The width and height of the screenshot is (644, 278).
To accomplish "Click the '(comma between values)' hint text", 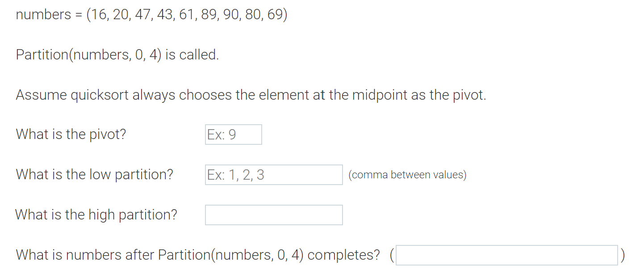I will coord(408,175).
